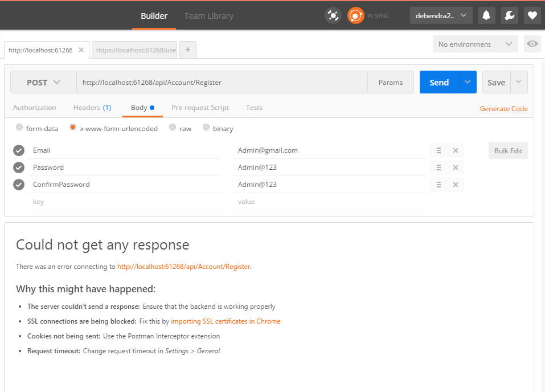
Task: Delete the Password row with X
Action: pyautogui.click(x=456, y=168)
